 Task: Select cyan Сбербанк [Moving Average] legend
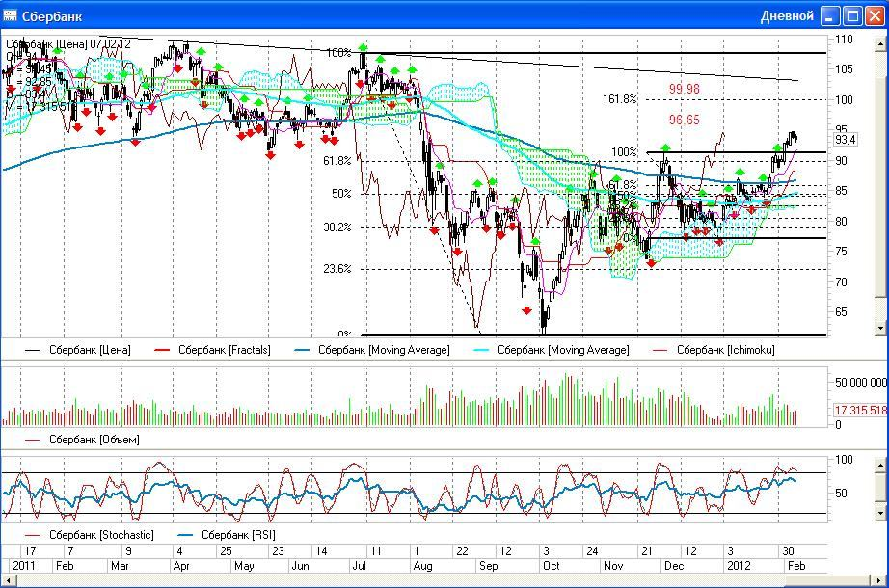[552, 350]
